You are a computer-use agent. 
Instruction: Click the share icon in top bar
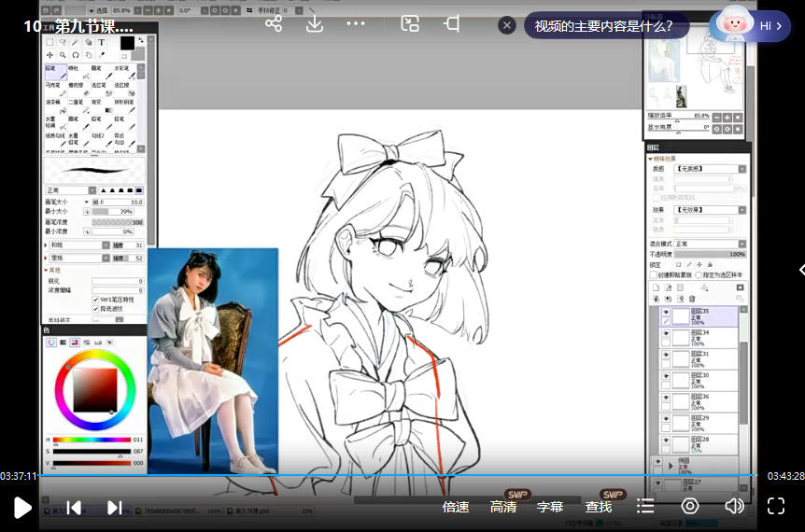click(274, 24)
